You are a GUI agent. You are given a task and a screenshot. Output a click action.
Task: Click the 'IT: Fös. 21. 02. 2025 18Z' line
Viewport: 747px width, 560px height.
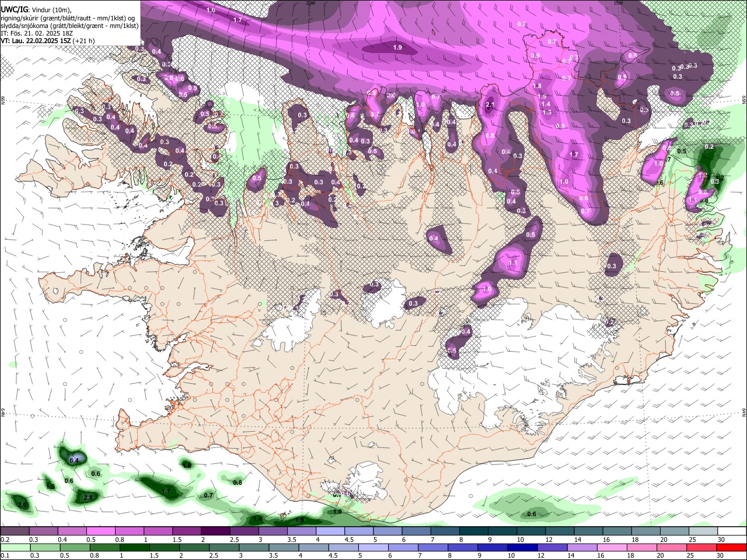click(37, 33)
